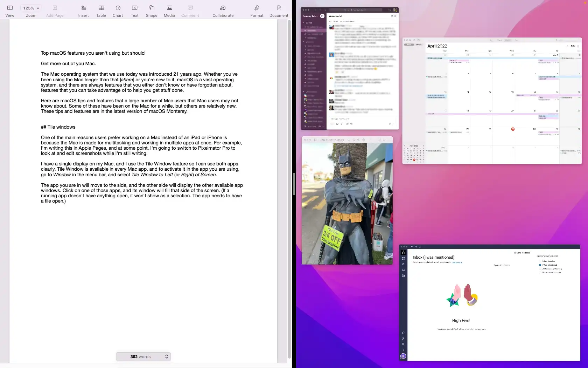Click the 'Learn more' link in Inbox

[x=457, y=262]
